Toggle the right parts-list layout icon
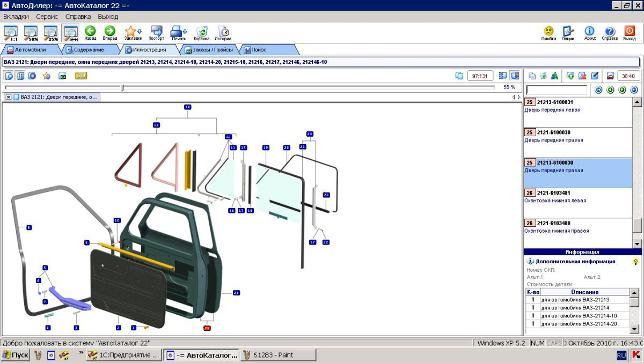This screenshot has width=644, height=363. (515, 76)
